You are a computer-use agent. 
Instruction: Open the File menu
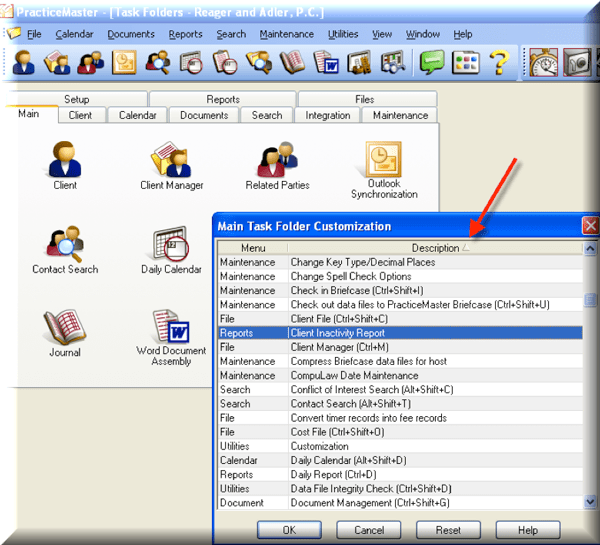point(34,34)
